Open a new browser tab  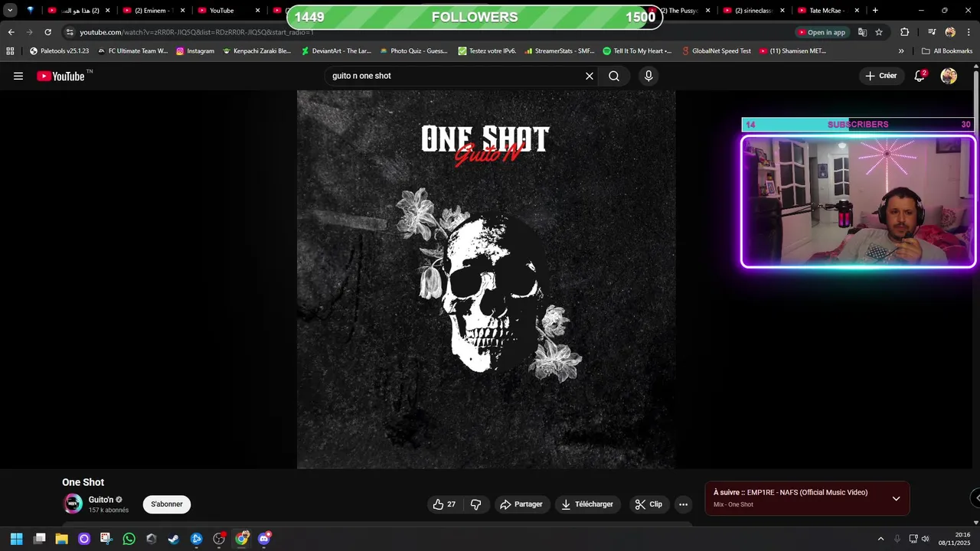pyautogui.click(x=875, y=11)
